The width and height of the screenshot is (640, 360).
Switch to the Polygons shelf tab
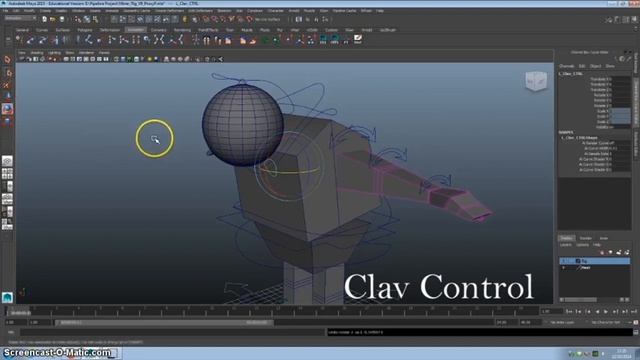[x=84, y=30]
